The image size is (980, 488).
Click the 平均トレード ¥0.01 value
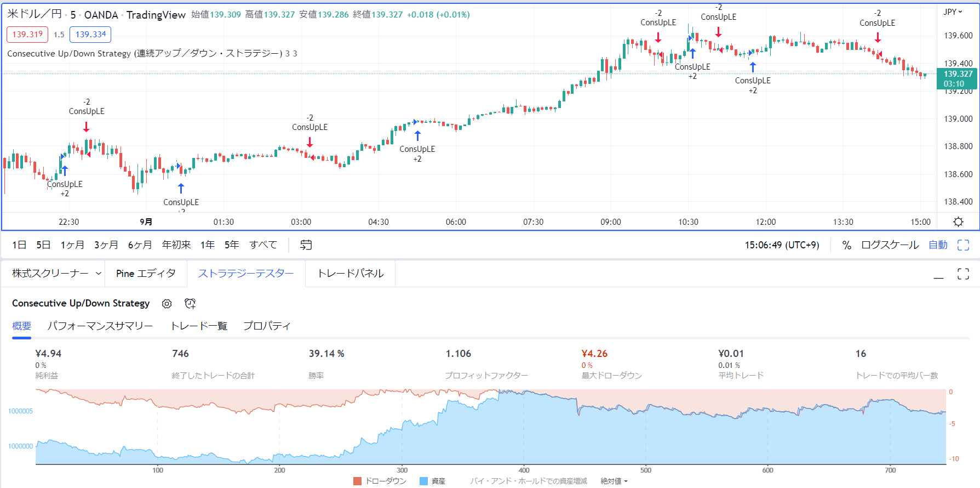pos(731,354)
